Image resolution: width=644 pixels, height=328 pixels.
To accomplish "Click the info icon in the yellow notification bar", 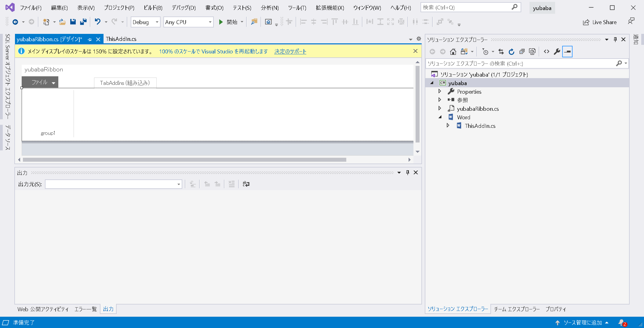I will 21,51.
